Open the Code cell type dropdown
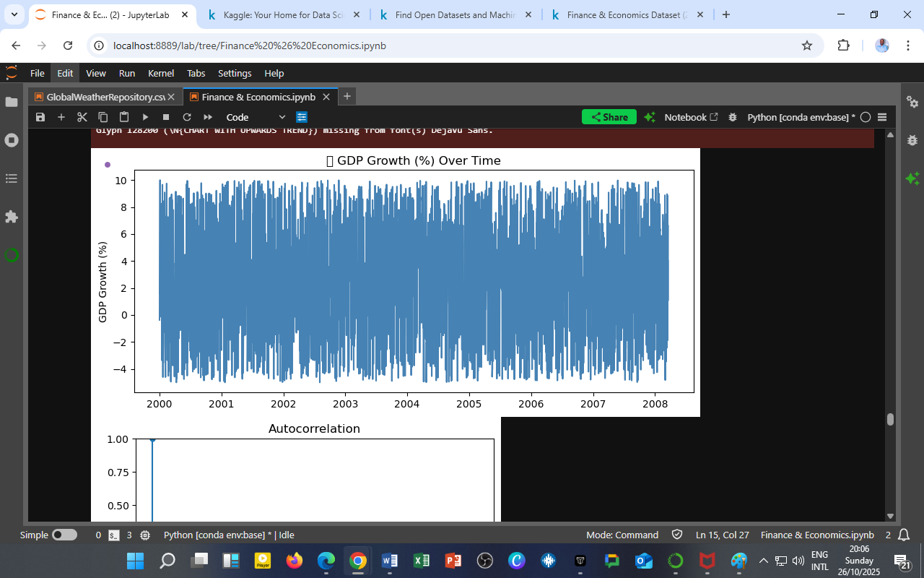Image resolution: width=924 pixels, height=578 pixels. pos(256,117)
